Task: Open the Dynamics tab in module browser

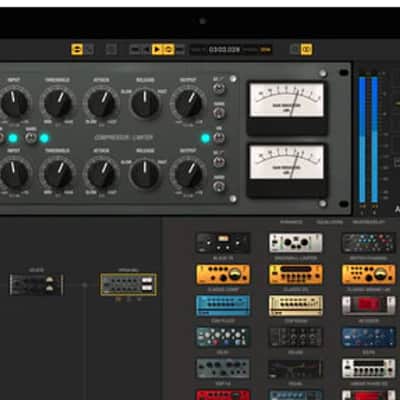Action: (x=291, y=222)
